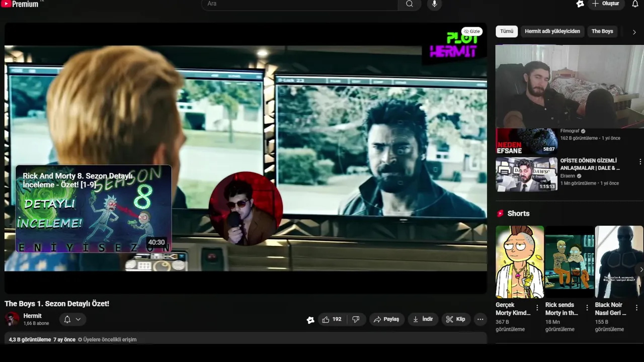Open notifications bell in top bar
The image size is (644, 362).
pos(635,4)
